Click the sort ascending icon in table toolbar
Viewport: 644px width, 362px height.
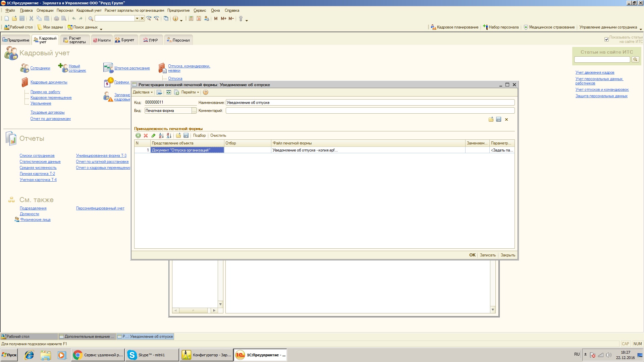point(161,135)
